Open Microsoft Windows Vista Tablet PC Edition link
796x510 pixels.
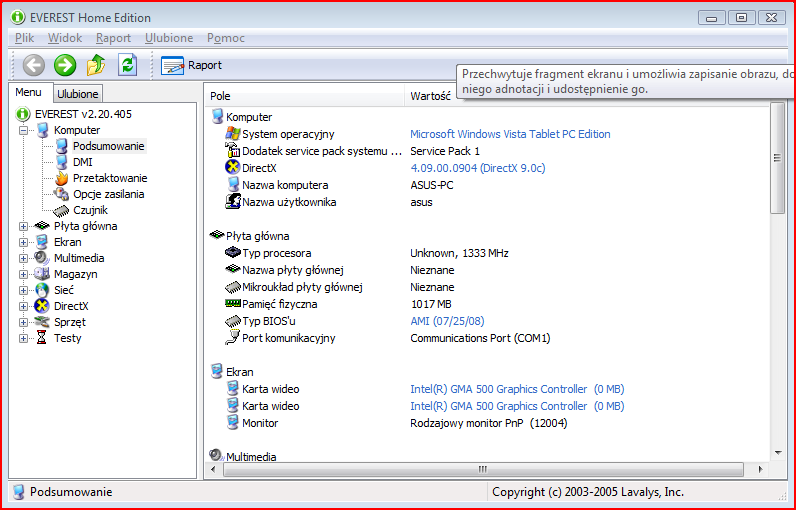click(x=510, y=134)
